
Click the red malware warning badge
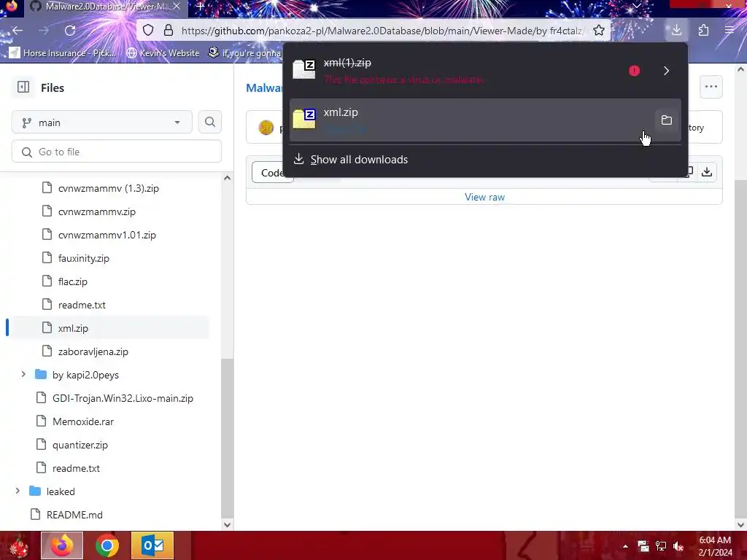pyautogui.click(x=634, y=71)
